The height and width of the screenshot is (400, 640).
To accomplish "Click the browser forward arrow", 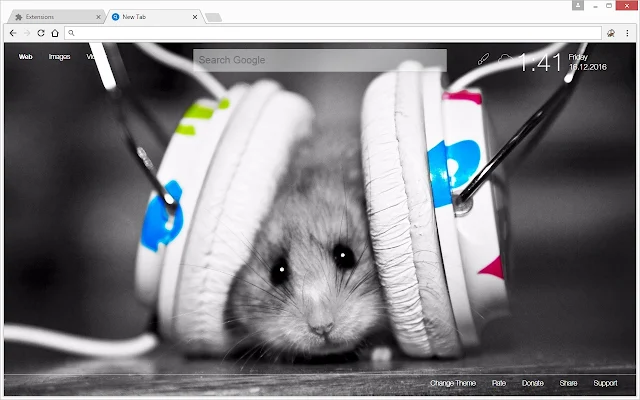I will 27,33.
